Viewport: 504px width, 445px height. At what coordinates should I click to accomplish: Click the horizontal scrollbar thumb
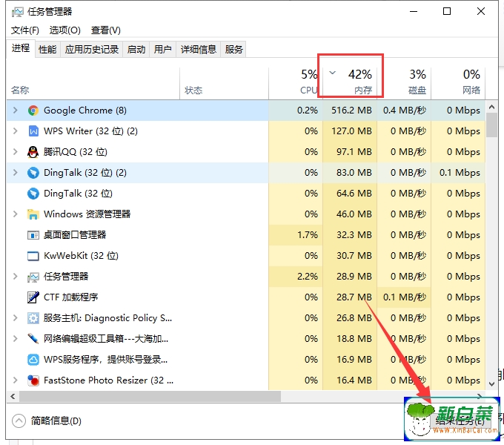coord(150,397)
